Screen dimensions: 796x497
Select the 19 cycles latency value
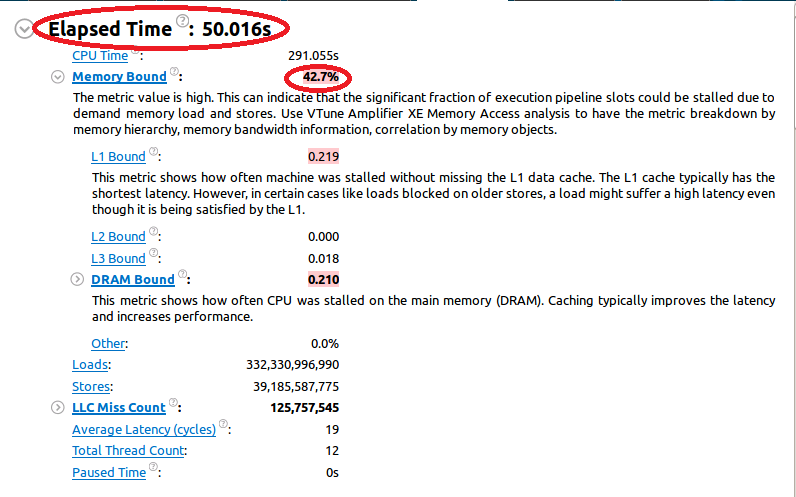pos(332,429)
